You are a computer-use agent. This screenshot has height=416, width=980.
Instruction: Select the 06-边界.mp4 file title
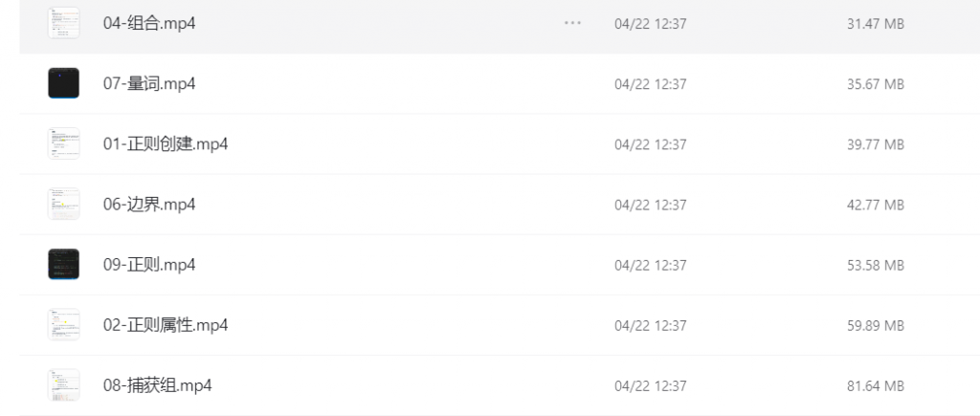pyautogui.click(x=149, y=205)
